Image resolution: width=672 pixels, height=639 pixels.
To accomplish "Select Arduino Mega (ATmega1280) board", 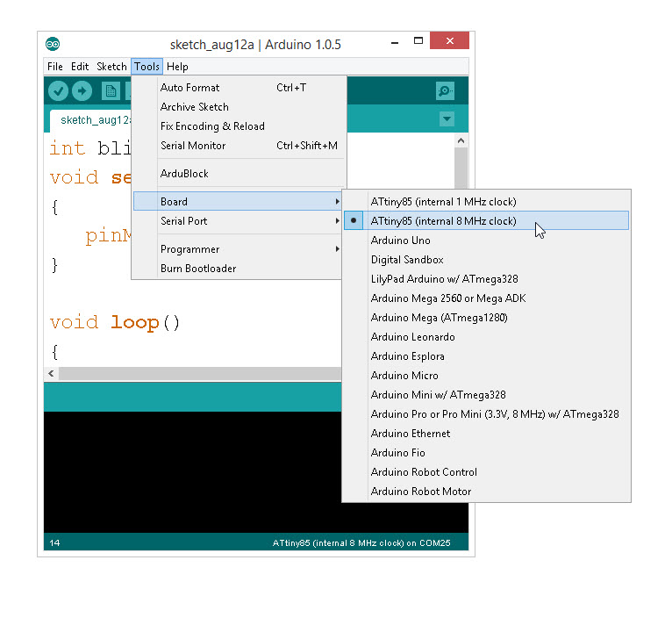I will click(486, 318).
